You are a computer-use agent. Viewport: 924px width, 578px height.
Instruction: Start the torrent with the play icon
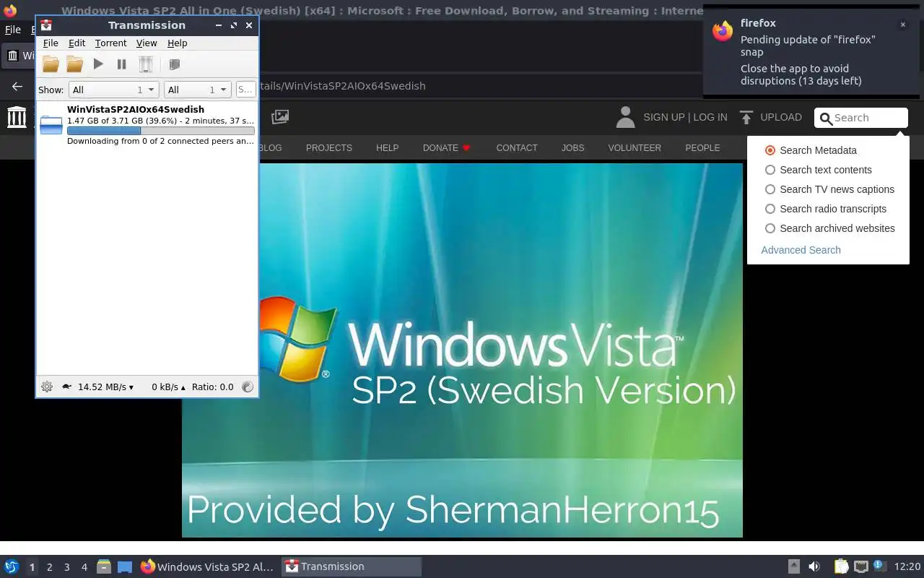coord(98,64)
